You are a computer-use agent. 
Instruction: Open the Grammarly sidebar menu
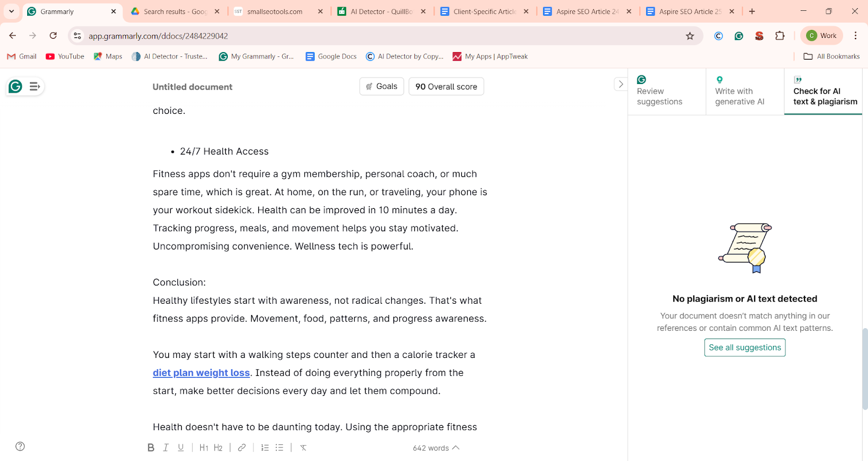click(x=35, y=86)
